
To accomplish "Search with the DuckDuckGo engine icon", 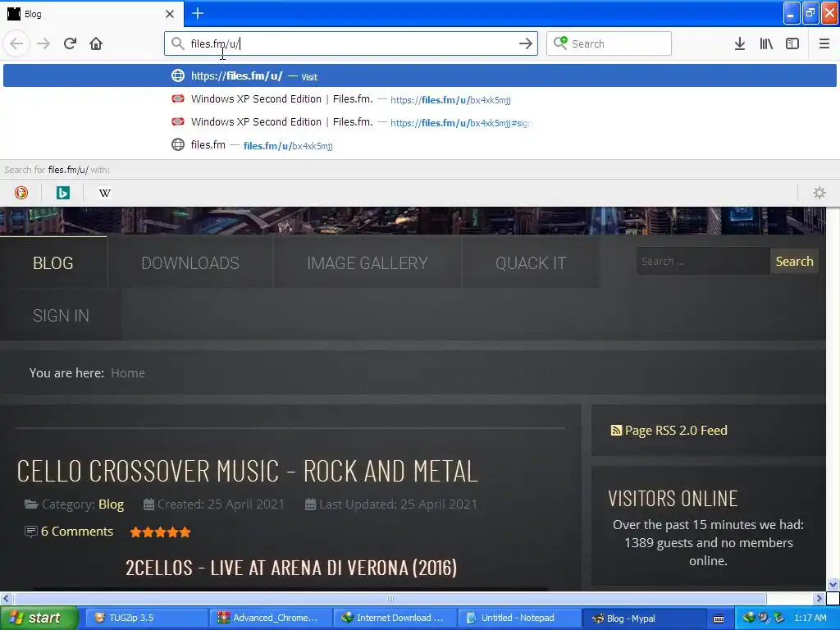I will [x=21, y=193].
